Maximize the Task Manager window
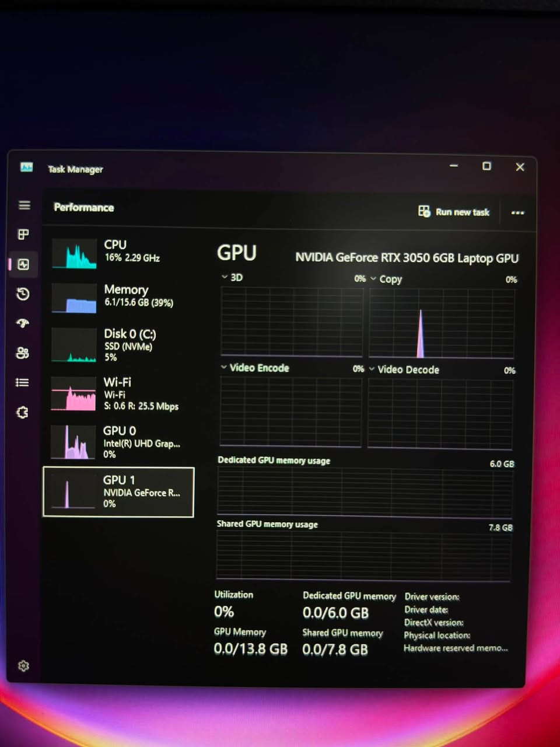 coord(487,166)
